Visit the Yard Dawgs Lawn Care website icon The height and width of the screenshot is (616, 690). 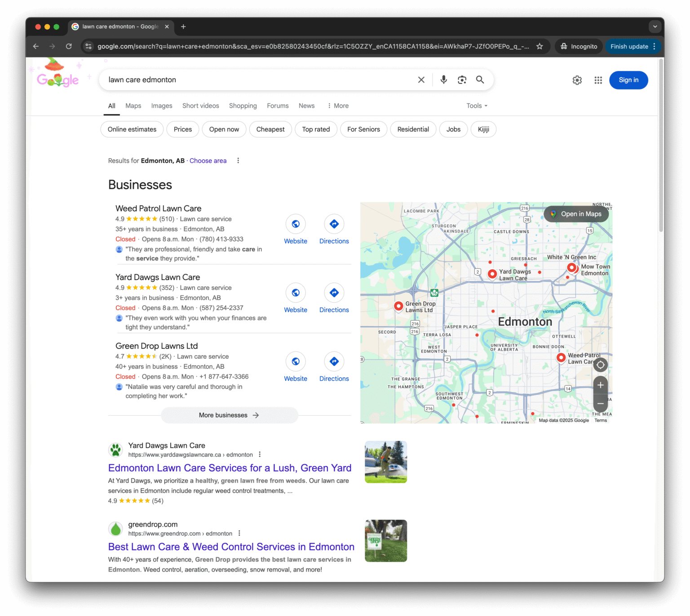tap(296, 293)
